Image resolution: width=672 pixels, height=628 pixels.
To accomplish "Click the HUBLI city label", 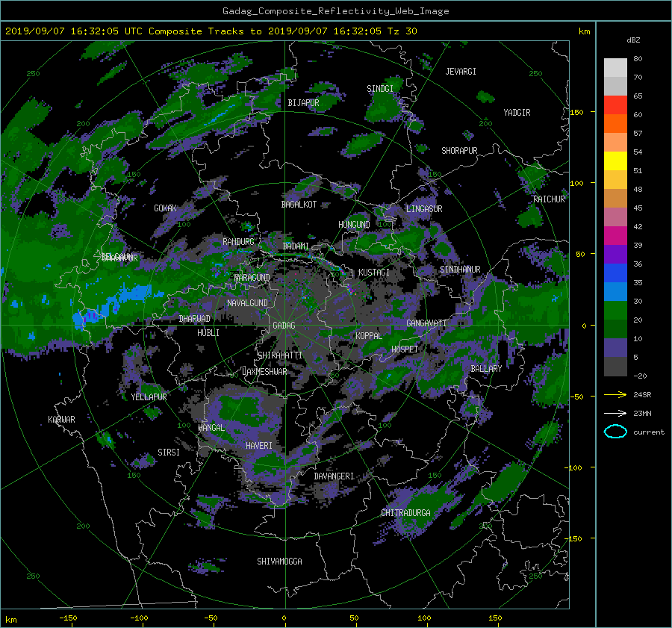I will 208,333.
